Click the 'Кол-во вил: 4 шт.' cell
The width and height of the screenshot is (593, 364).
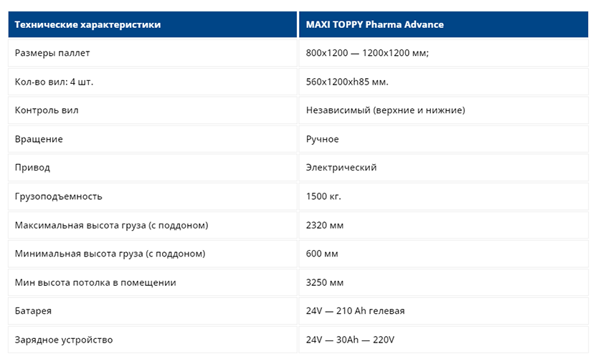pyautogui.click(x=153, y=82)
